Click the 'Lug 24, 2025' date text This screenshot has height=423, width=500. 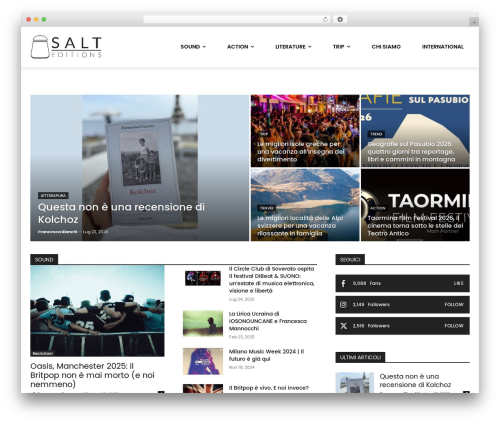point(241,299)
